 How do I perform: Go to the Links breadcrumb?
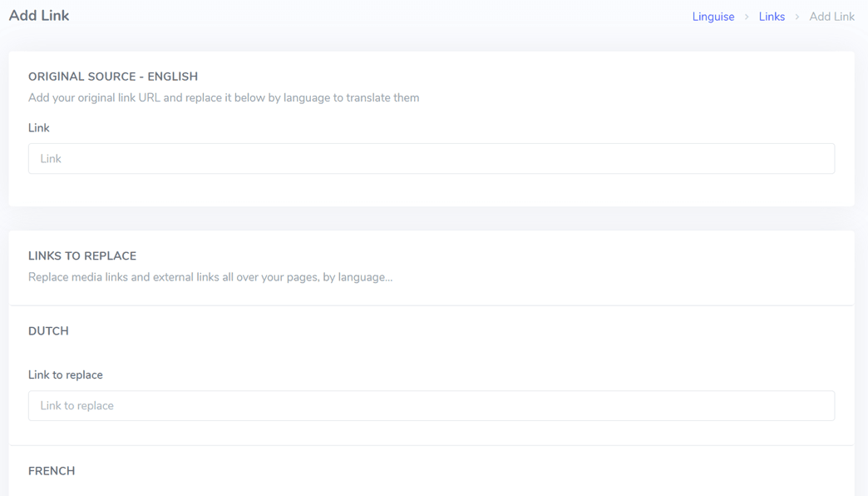[772, 17]
